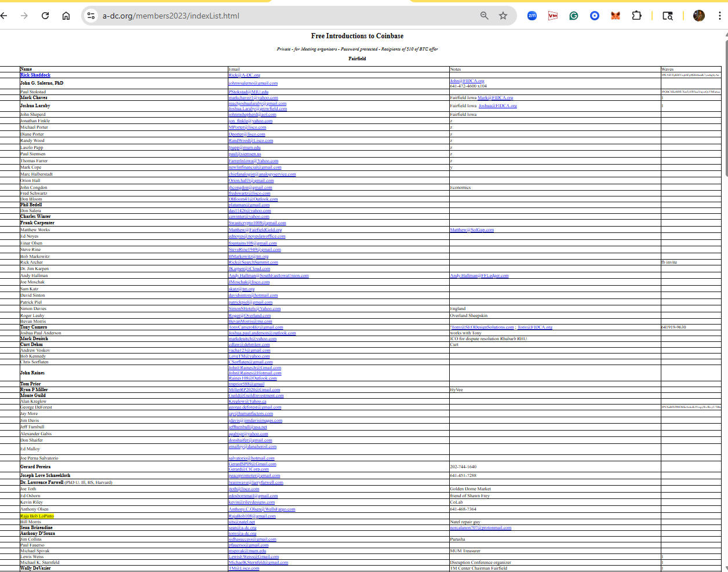Click the 'HyVee' note cell

point(457,389)
